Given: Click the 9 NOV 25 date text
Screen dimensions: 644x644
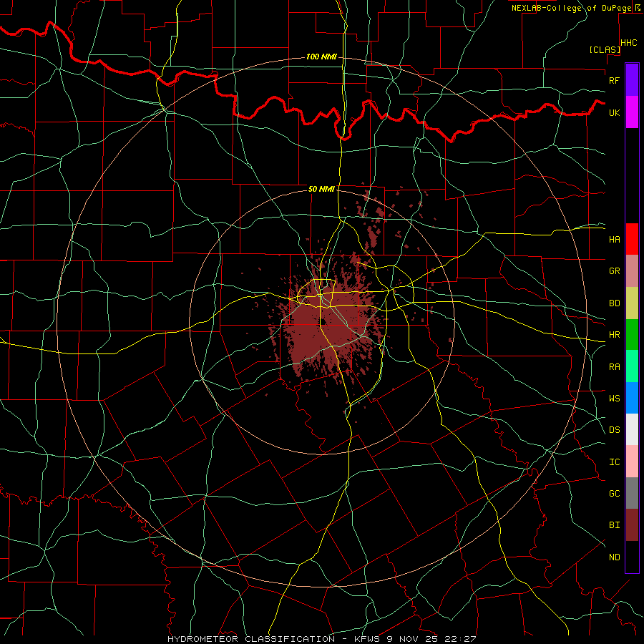Looking at the screenshot, I should [x=412, y=639].
